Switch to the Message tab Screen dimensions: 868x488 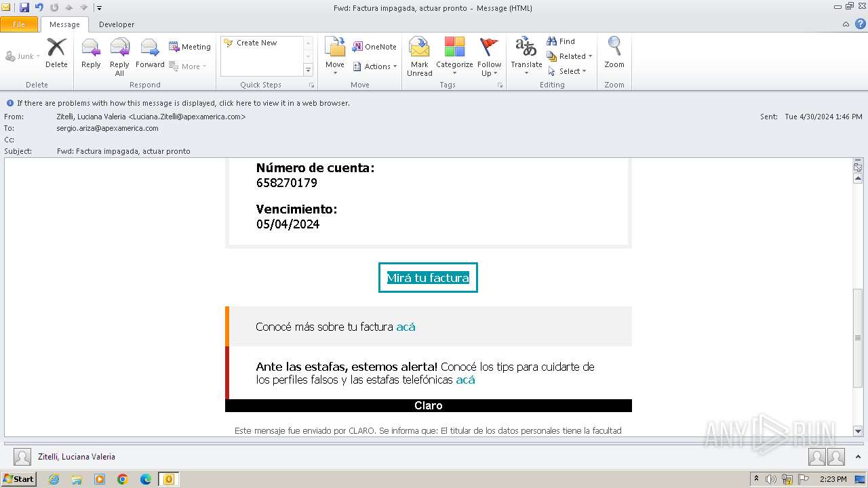(x=65, y=24)
